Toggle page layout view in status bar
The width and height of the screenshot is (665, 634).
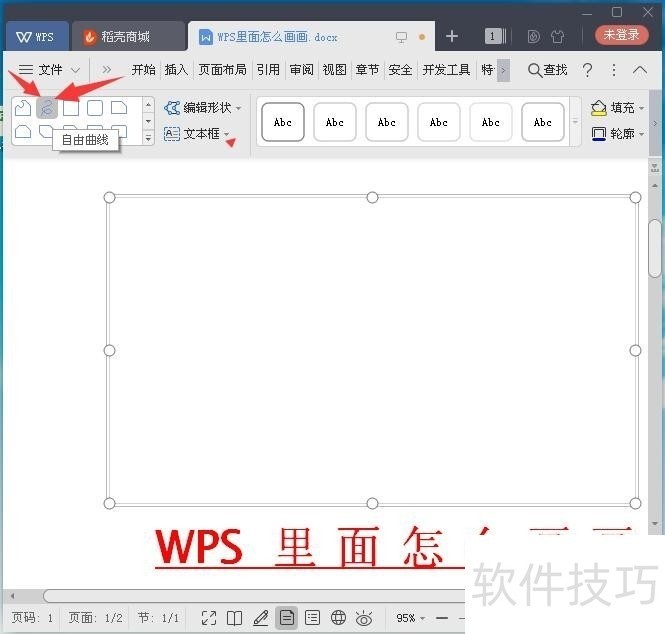click(287, 618)
